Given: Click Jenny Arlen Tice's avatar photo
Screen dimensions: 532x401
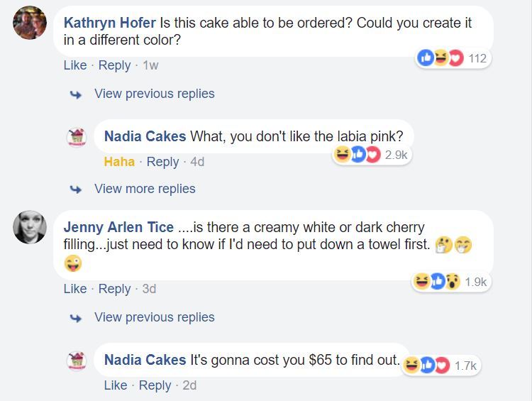Looking at the screenshot, I should [x=30, y=227].
